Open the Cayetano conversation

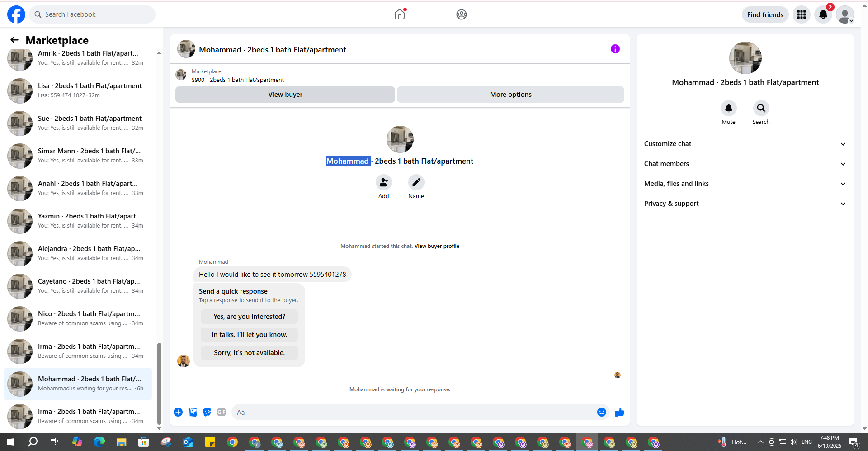click(x=78, y=286)
